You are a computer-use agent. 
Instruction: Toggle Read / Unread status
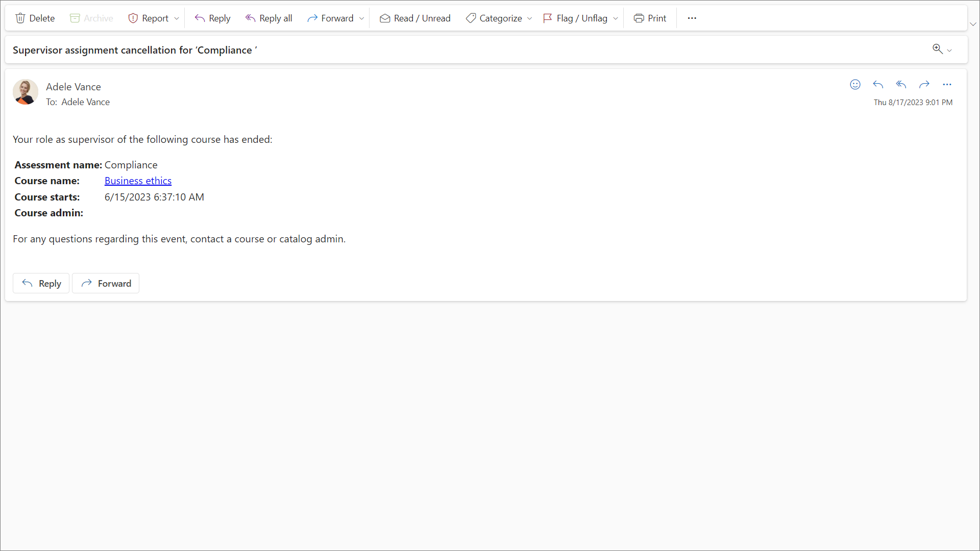pyautogui.click(x=415, y=18)
